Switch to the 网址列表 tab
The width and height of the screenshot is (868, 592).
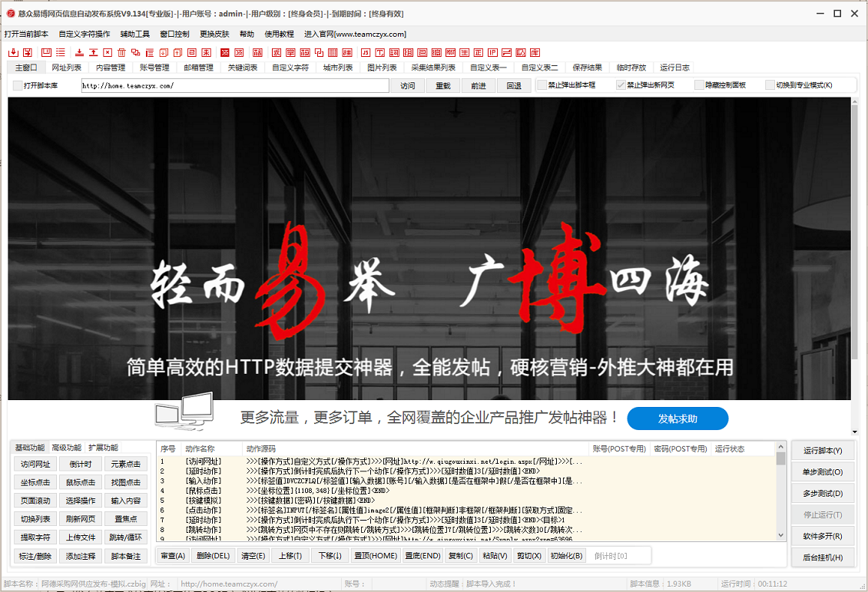(x=66, y=68)
